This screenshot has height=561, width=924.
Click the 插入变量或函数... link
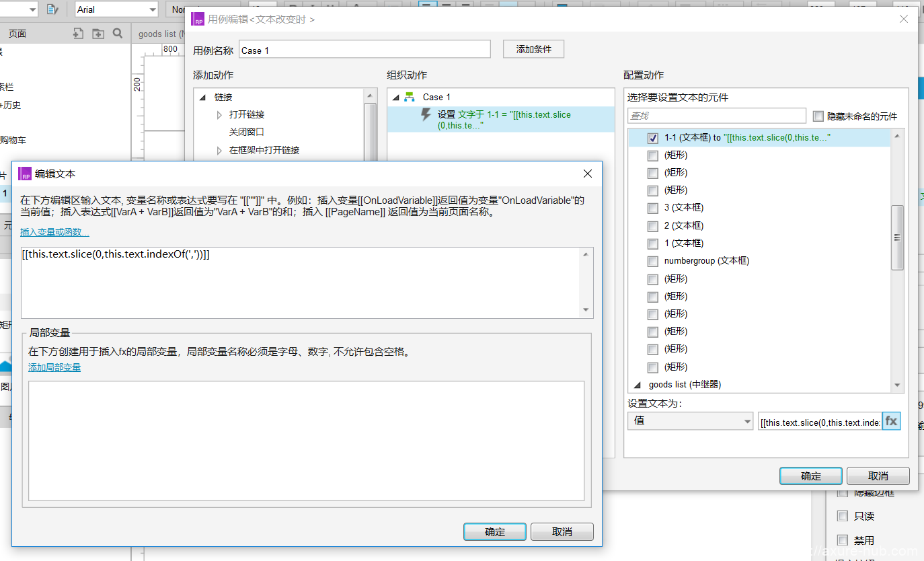tap(54, 233)
